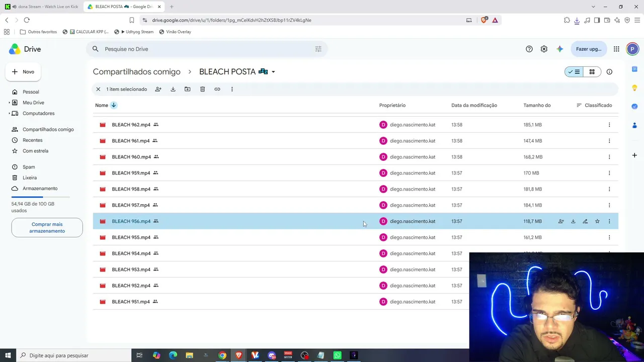Reverse the Nome sort direction arrow
This screenshot has height=362, width=644.
[114, 105]
